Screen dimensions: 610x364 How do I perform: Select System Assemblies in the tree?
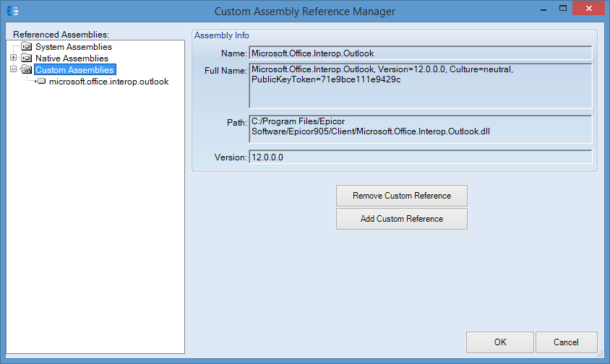point(74,47)
